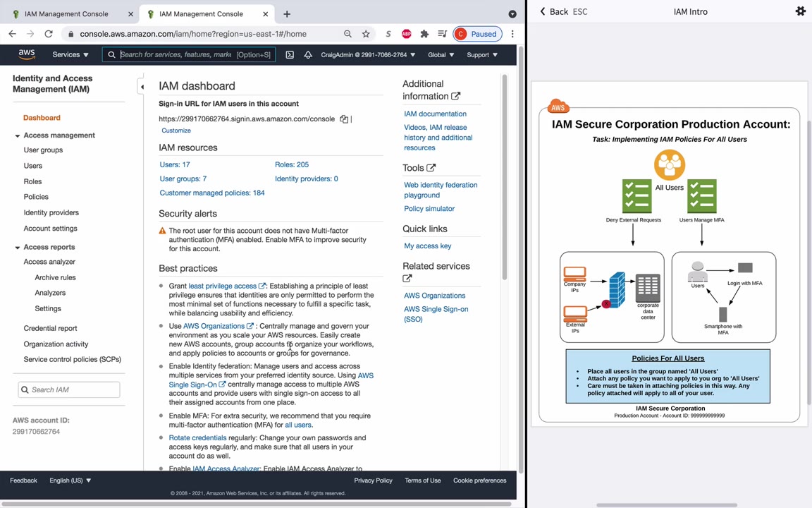Click the security alert warning icon
Screen dimensions: 812x508
162,231
